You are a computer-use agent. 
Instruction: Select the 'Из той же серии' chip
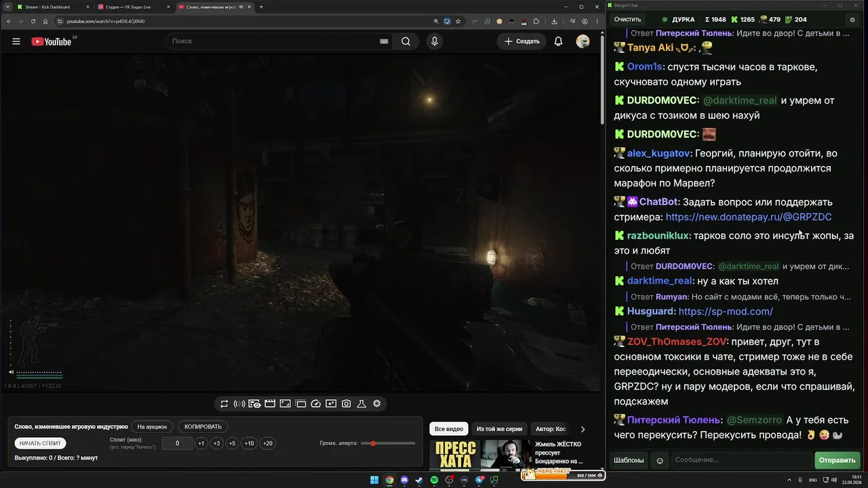[x=499, y=429]
